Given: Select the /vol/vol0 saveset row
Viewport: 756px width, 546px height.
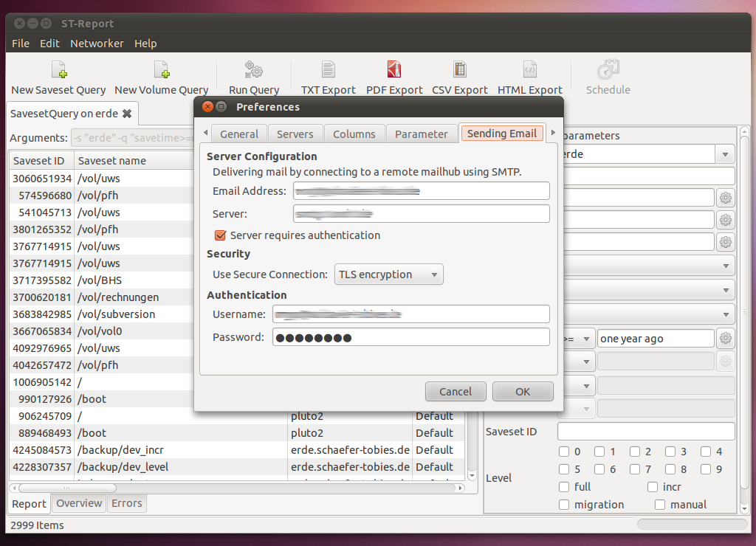Looking at the screenshot, I should (x=101, y=331).
